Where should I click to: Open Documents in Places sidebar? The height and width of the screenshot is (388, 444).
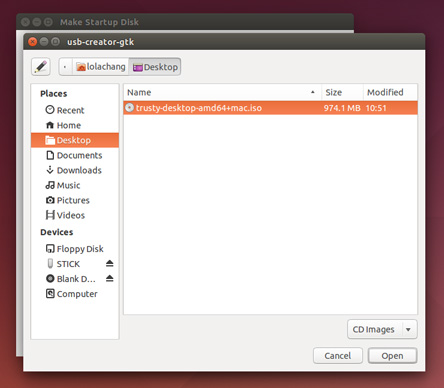75,155
